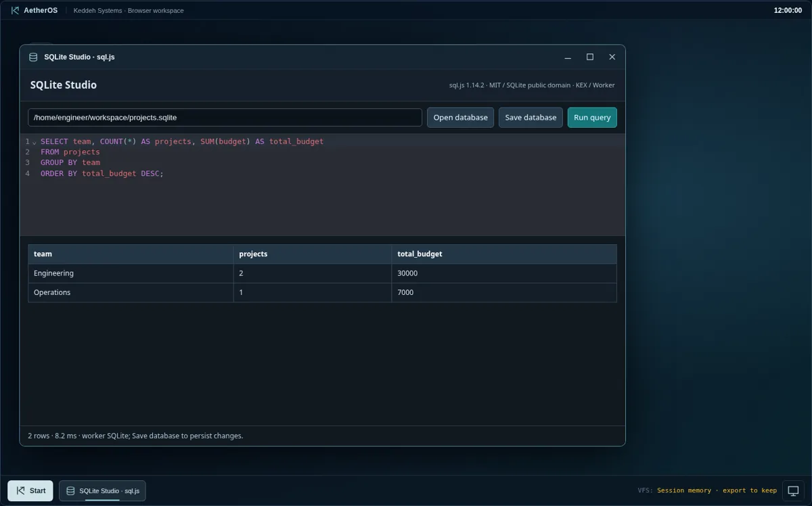The width and height of the screenshot is (812, 506).
Task: Select the 'Operations' cell
Action: coord(131,292)
